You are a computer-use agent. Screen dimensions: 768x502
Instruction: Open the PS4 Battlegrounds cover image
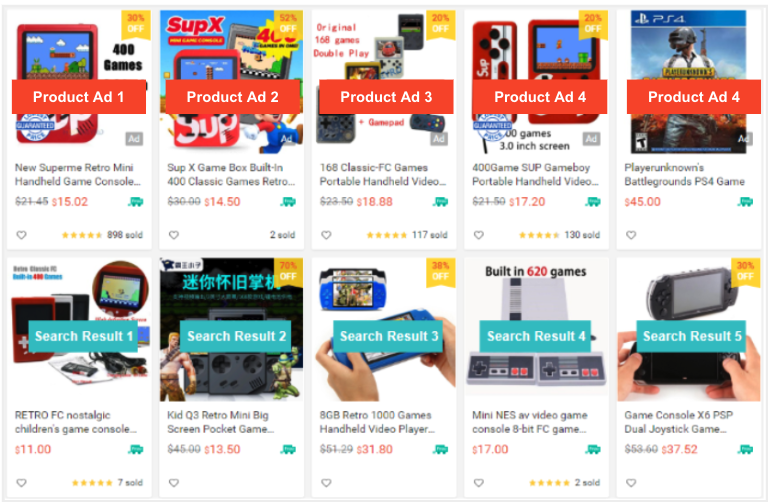tap(689, 82)
